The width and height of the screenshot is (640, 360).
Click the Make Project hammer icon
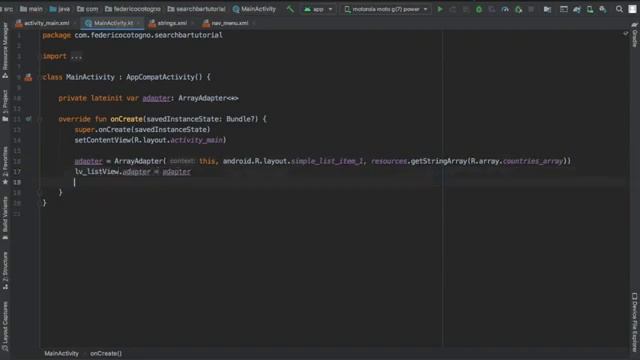tap(290, 9)
